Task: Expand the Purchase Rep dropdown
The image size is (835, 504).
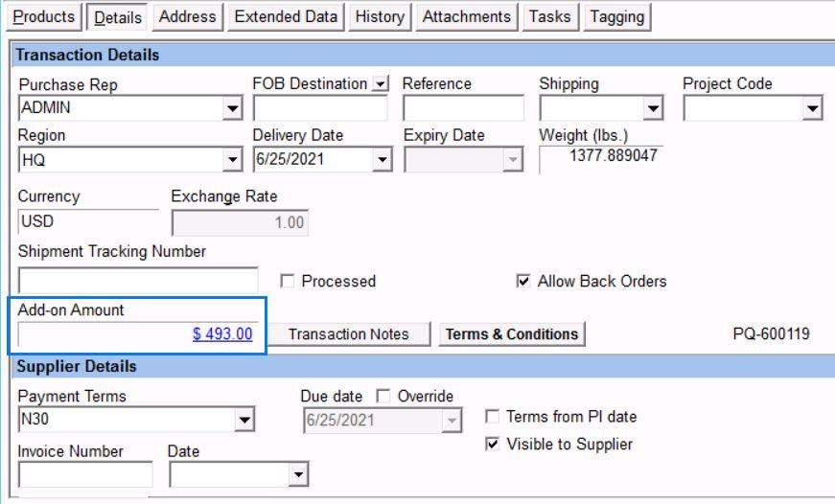Action: [x=233, y=110]
